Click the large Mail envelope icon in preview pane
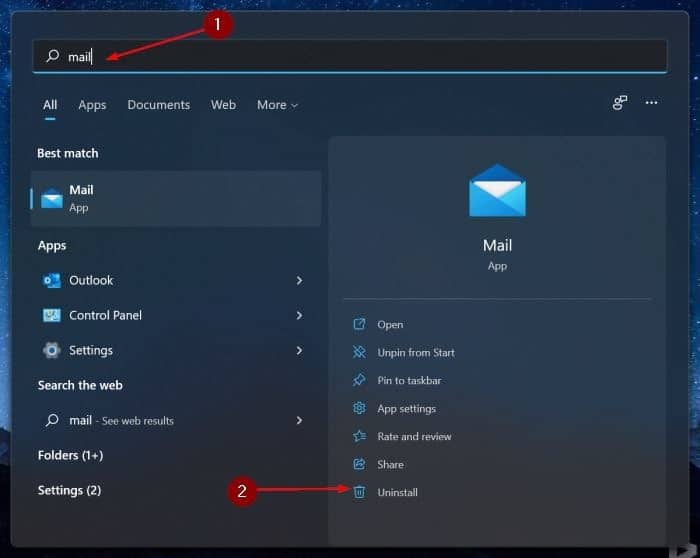Viewport: 700px width, 558px height. [497, 190]
